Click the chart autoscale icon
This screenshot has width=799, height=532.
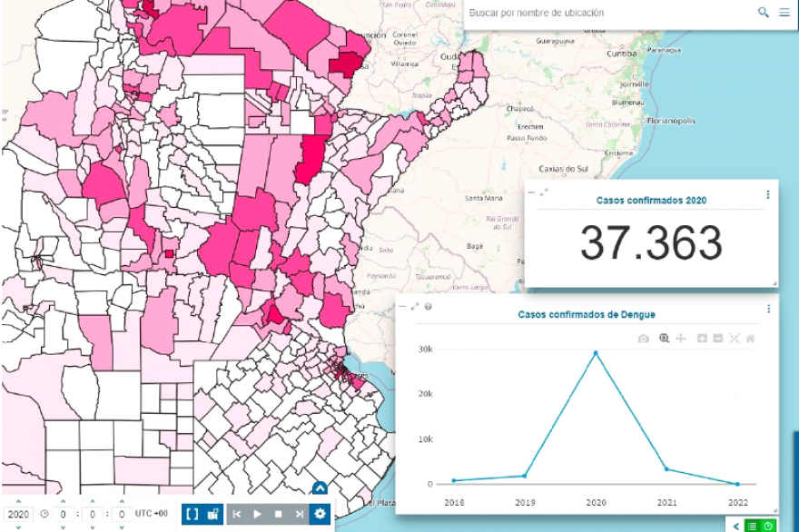tap(735, 339)
